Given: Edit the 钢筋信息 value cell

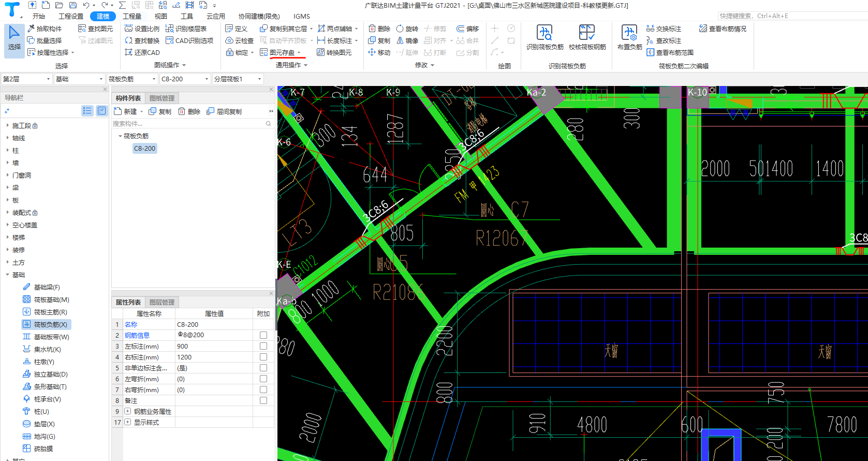Looking at the screenshot, I should pyautogui.click(x=214, y=336).
